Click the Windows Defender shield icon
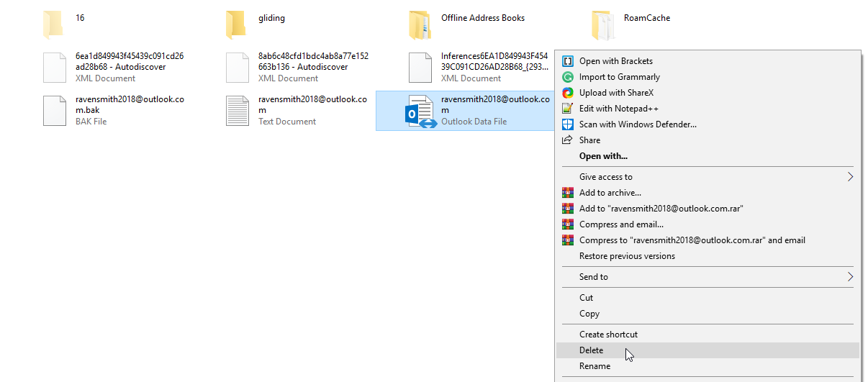The image size is (868, 382). (567, 124)
